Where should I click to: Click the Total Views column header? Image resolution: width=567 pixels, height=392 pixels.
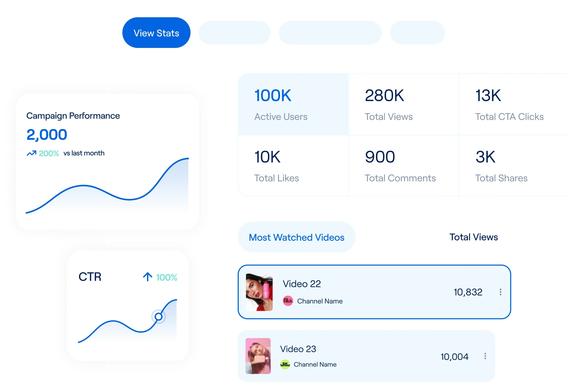click(x=473, y=237)
